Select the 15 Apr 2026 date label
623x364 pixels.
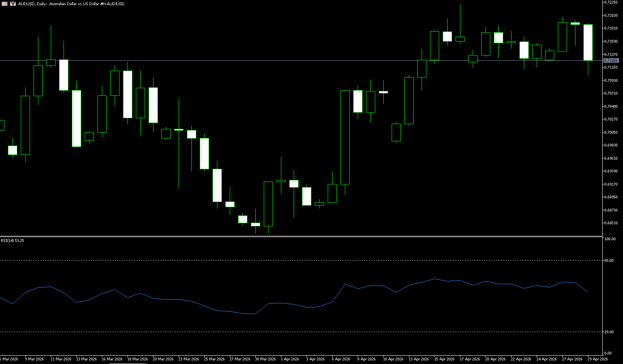pos(444,359)
